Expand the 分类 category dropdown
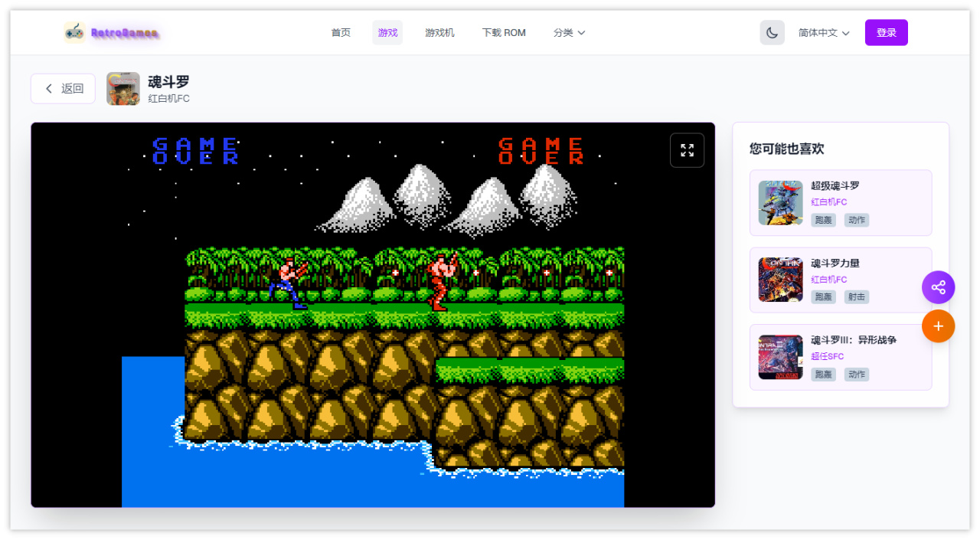 coord(569,33)
